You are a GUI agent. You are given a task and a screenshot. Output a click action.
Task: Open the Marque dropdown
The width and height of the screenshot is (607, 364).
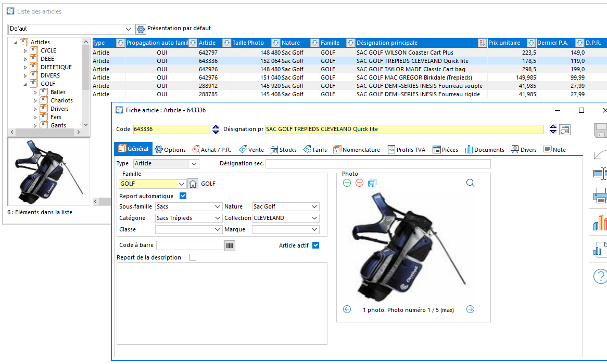pos(314,229)
